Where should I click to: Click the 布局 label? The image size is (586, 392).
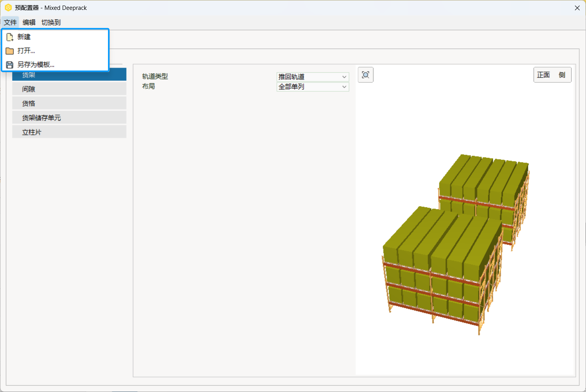click(149, 86)
